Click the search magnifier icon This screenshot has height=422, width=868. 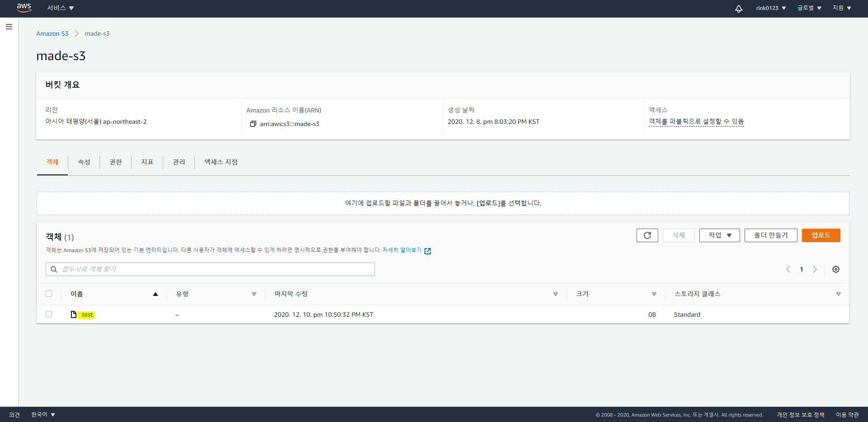coord(54,269)
